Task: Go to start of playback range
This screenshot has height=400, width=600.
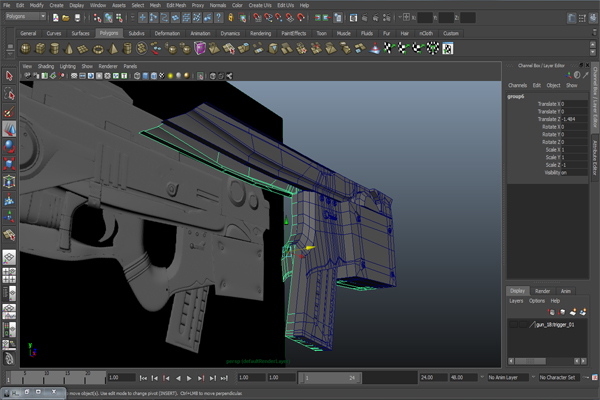Action: (143, 378)
